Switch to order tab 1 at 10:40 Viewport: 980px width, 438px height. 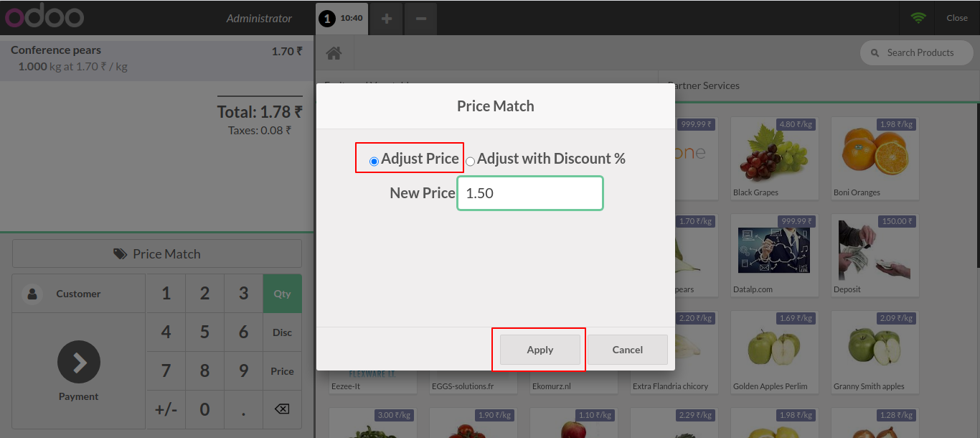point(342,19)
